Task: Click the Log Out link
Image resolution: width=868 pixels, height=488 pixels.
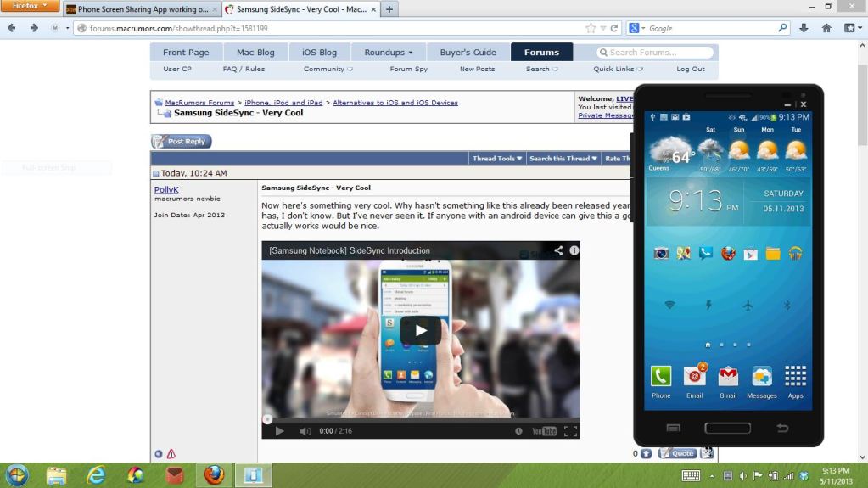Action: 691,70
